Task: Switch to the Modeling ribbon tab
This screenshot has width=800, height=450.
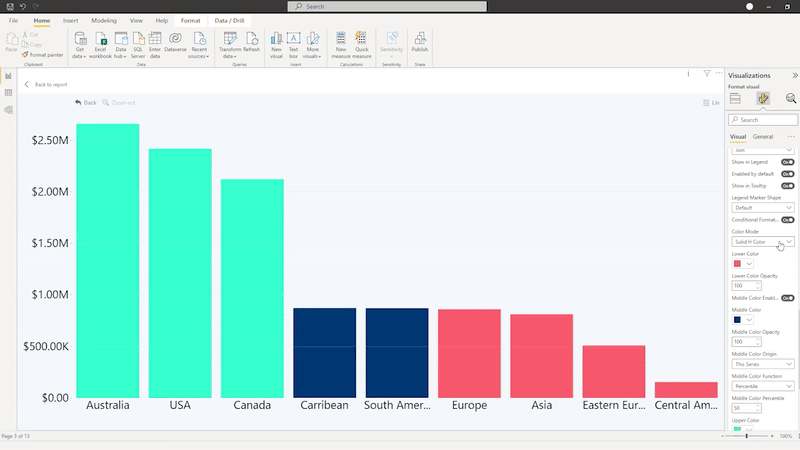Action: pos(103,20)
